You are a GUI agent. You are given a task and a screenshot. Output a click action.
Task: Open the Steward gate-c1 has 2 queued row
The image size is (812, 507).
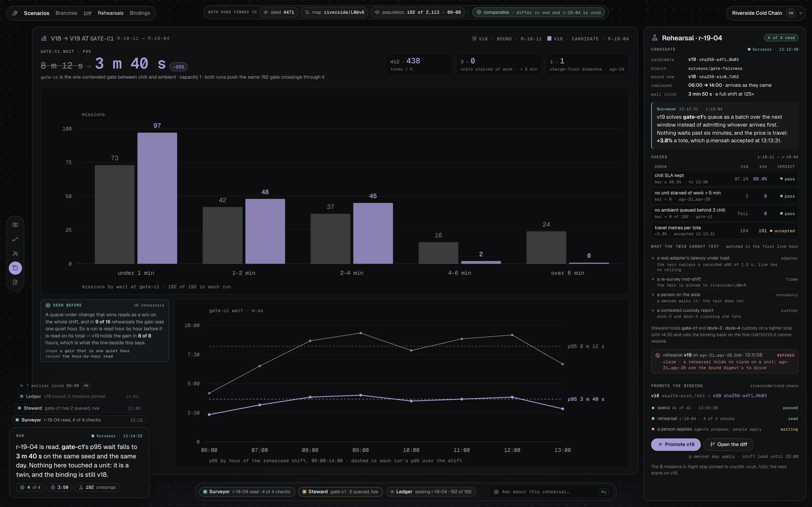pyautogui.click(x=79, y=408)
